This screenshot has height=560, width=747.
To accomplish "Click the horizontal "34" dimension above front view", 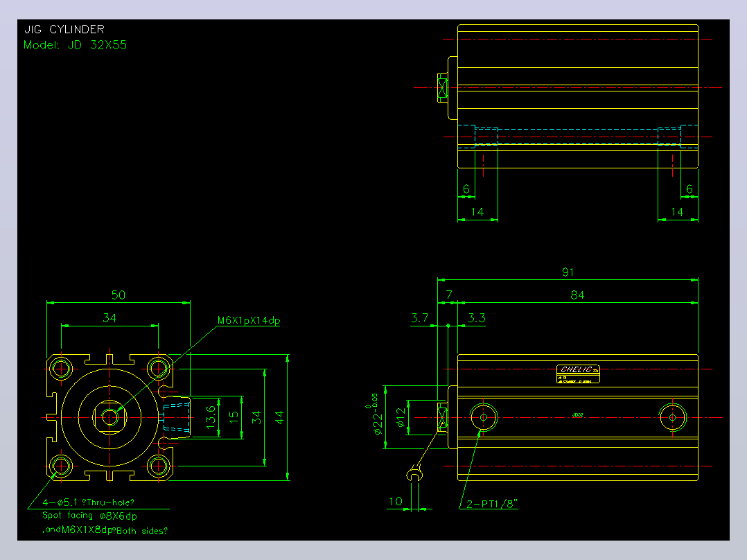I will pos(109,318).
